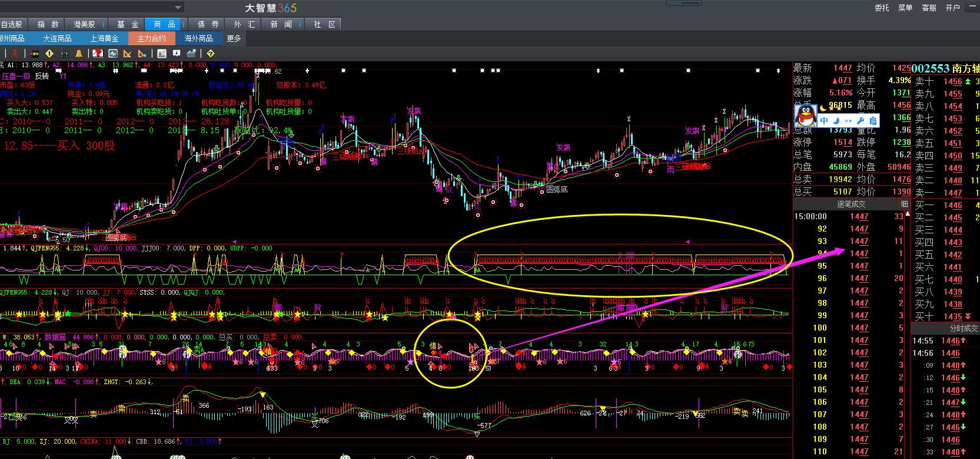Image resolution: width=980 pixels, height=459 pixels.
Task: Click the yellow diamond warning icon
Action: (49, 54)
